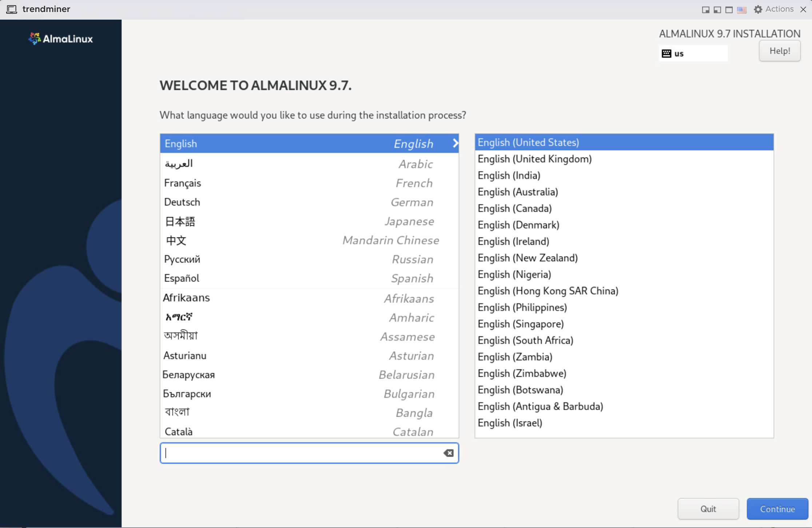Click the Help! button
This screenshot has width=812, height=528.
point(779,51)
